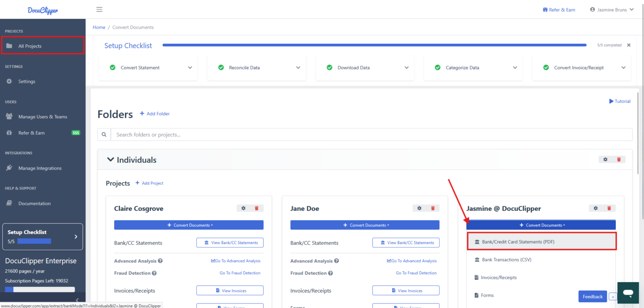Select Invoices/Receipts dropdown option

541,278
